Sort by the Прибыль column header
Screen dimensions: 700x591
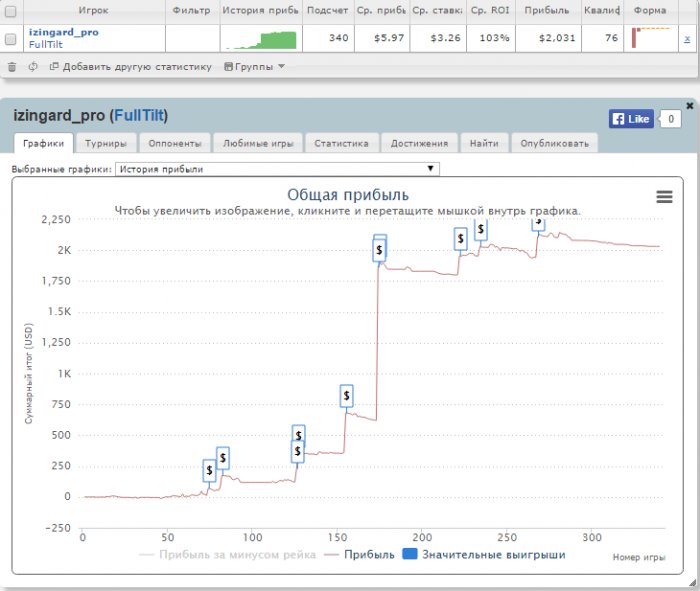547,10
